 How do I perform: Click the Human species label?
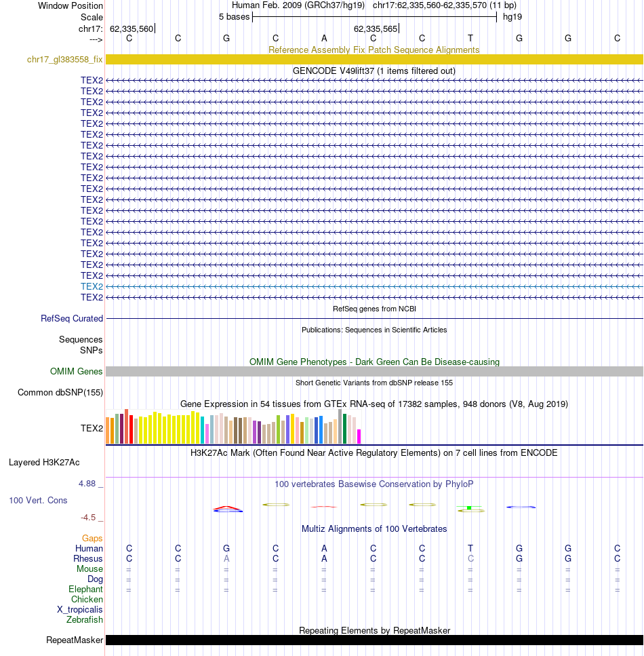coord(89,549)
